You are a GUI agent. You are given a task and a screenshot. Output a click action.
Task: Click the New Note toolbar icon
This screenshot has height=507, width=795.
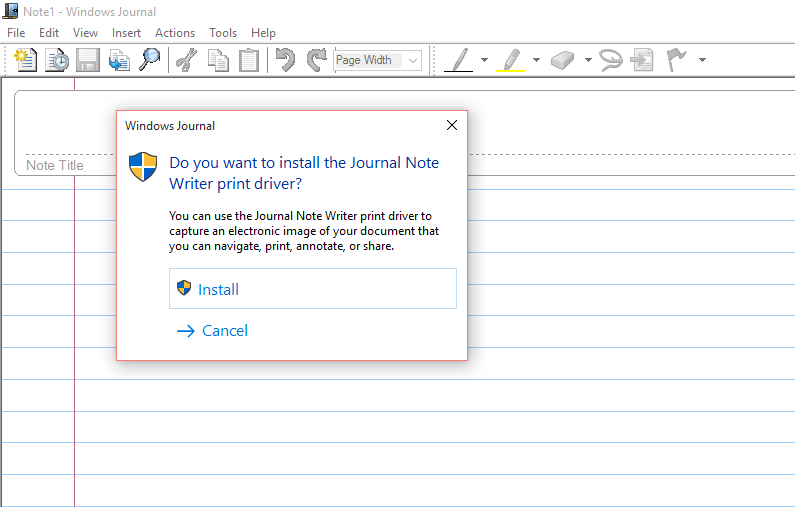pos(25,60)
